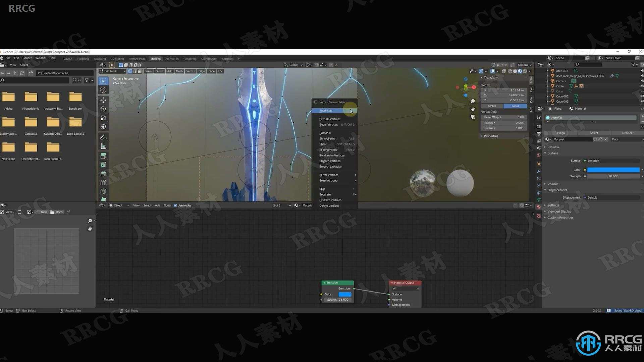Switch to rendered viewport shading sphere
The height and width of the screenshot is (362, 644).
[x=525, y=71]
